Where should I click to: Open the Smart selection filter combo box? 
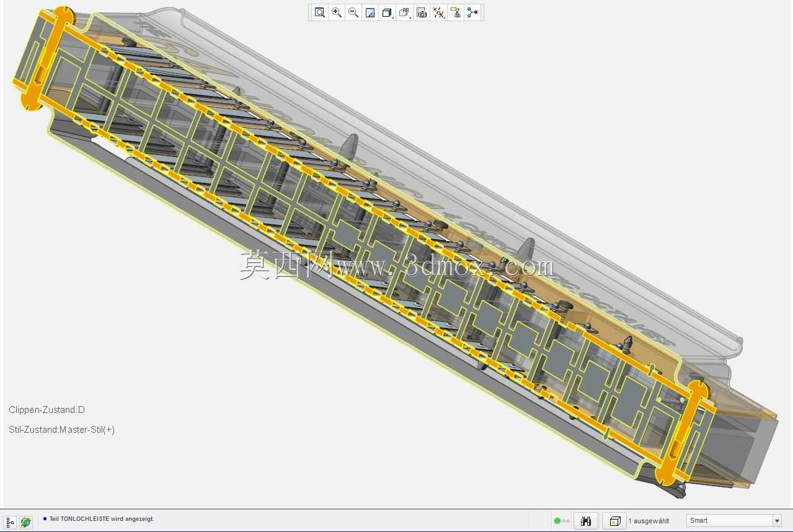[733, 520]
